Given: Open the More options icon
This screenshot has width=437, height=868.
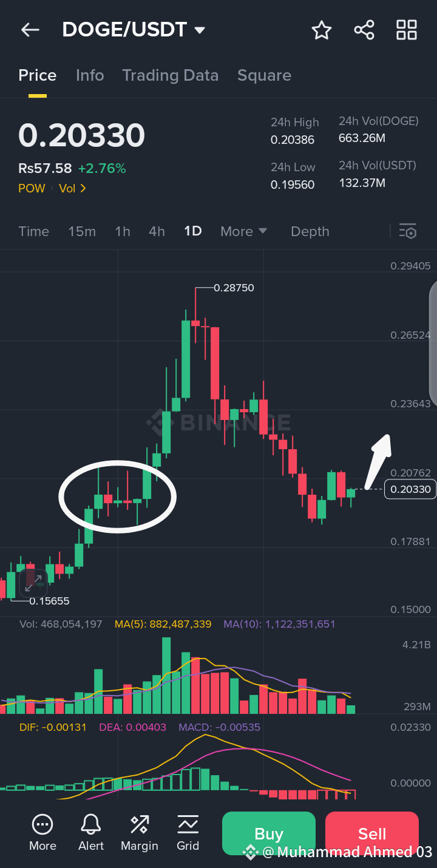Looking at the screenshot, I should point(42,824).
